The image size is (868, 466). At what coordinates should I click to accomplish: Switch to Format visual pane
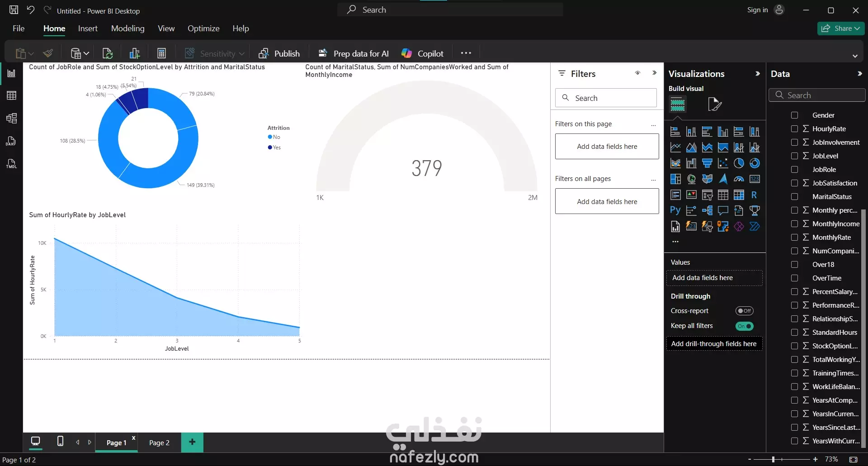(x=714, y=104)
